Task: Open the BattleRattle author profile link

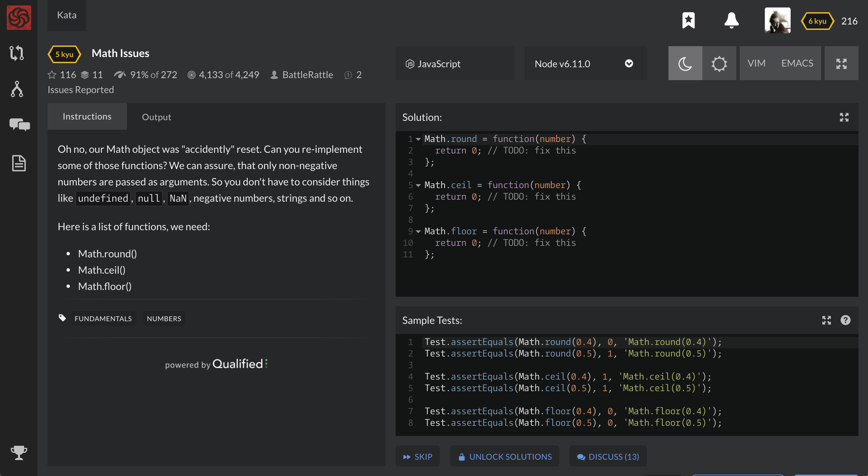Action: pos(307,75)
